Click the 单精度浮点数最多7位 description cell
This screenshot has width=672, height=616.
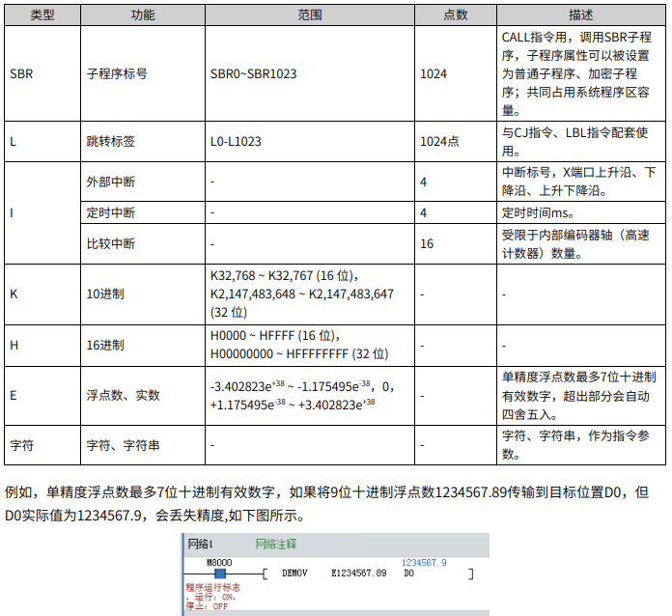tap(581, 396)
